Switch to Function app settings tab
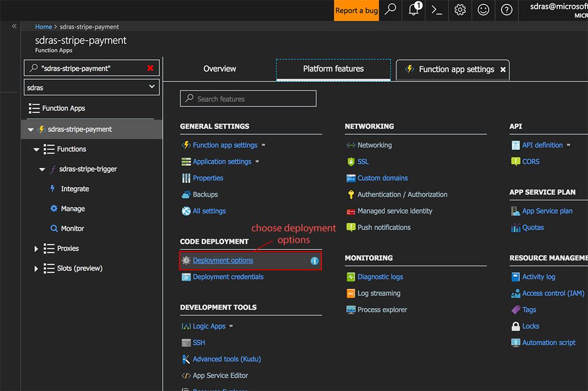This screenshot has width=588, height=391. click(x=457, y=69)
